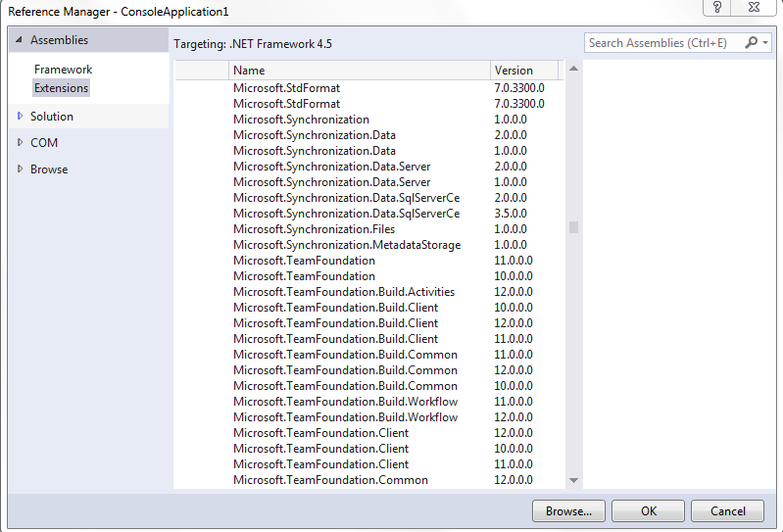Select Microsoft.TeamFoundation.Build.Client version 10.0.0.0
783x532 pixels.
click(x=369, y=308)
